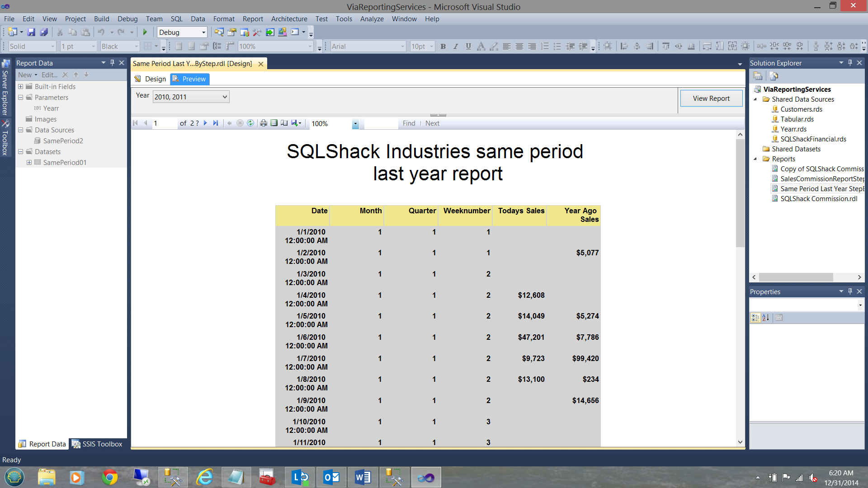Click the Page Setup icon
Image resolution: width=868 pixels, height=488 pixels.
284,123
